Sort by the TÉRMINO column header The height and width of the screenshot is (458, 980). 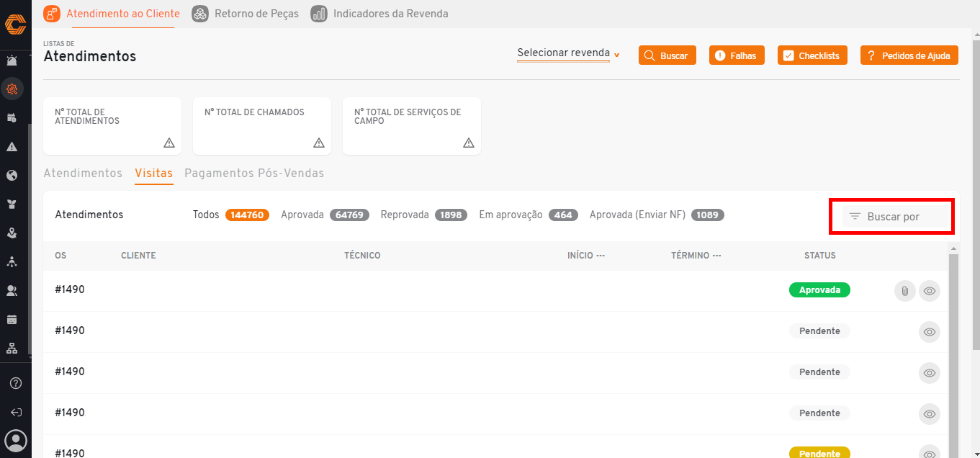(x=696, y=256)
